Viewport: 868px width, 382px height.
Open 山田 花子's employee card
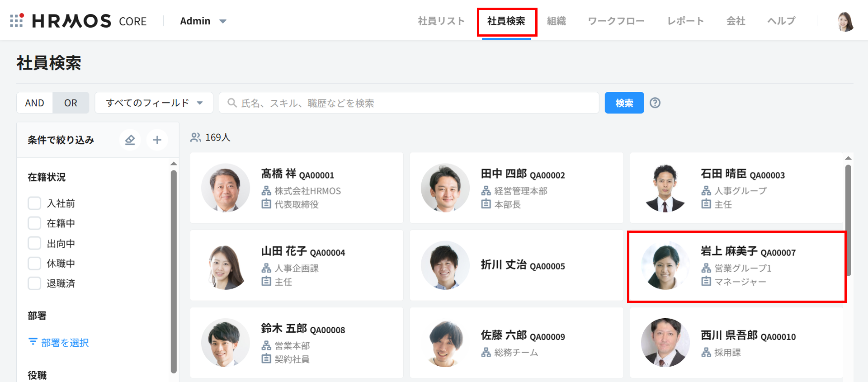[297, 265]
